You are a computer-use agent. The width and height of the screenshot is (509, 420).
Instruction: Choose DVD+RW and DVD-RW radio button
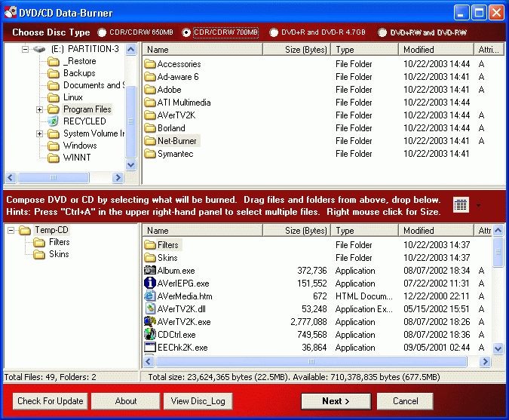pyautogui.click(x=382, y=32)
